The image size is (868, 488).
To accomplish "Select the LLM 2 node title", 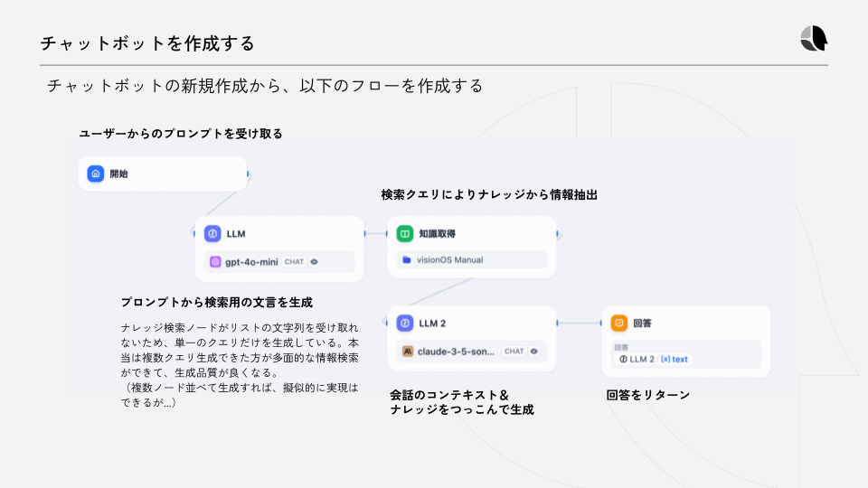I will click(x=432, y=324).
